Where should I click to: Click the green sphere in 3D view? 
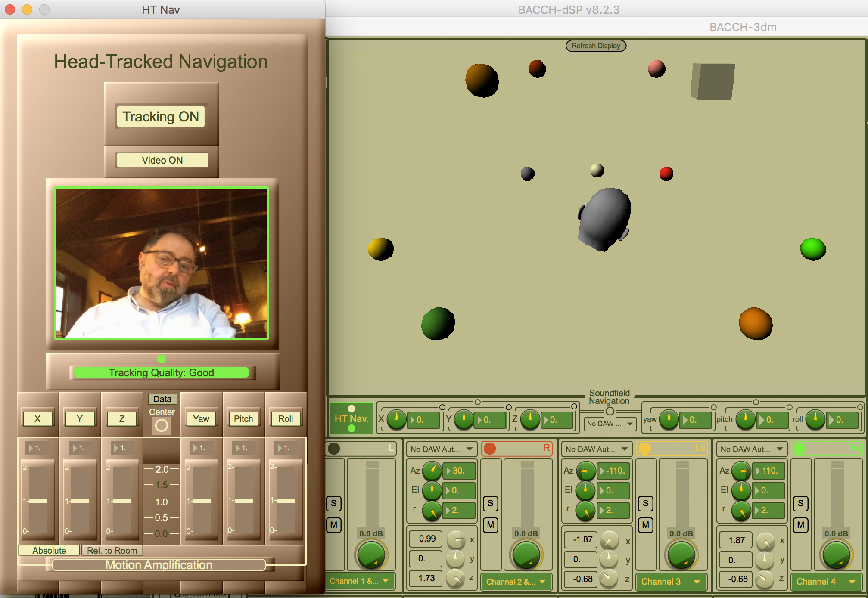[x=812, y=249]
